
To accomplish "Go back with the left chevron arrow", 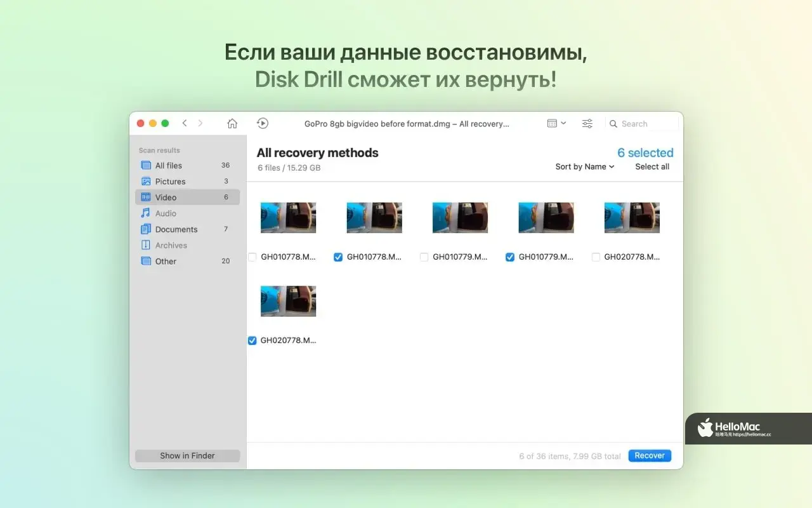I will click(x=185, y=123).
